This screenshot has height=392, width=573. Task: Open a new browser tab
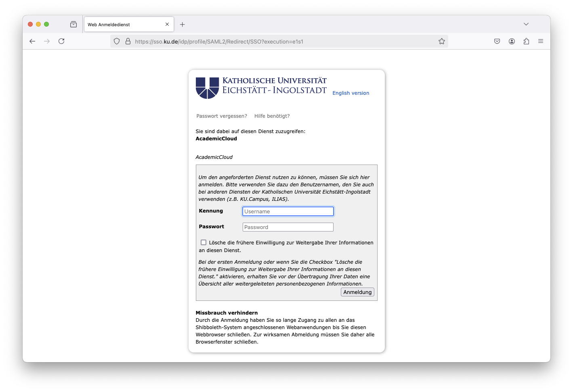pyautogui.click(x=182, y=24)
